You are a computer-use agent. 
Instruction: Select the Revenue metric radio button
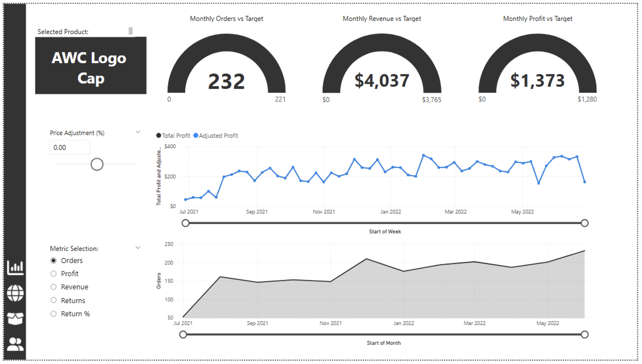(x=54, y=287)
